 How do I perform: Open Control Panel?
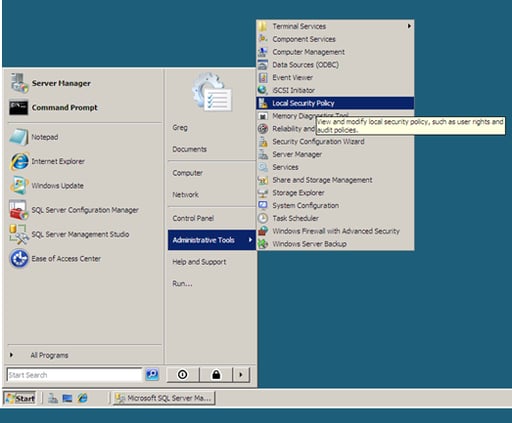click(193, 218)
